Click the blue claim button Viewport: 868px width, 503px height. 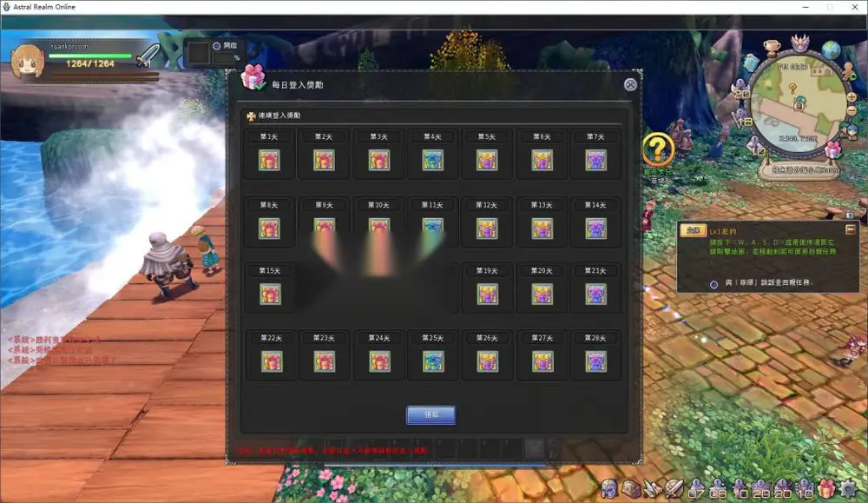coord(431,415)
